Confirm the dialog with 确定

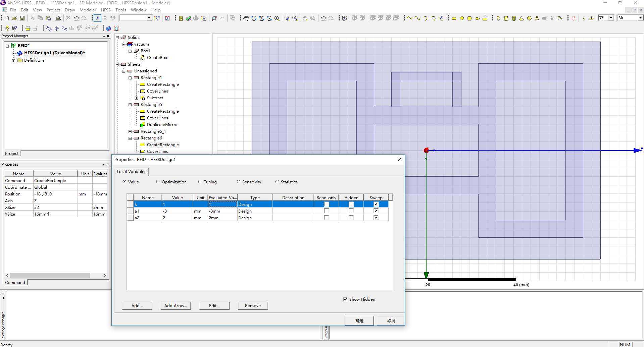[359, 321]
